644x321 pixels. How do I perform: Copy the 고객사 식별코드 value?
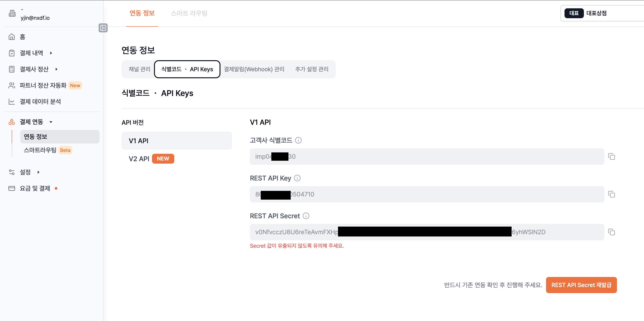click(x=611, y=156)
